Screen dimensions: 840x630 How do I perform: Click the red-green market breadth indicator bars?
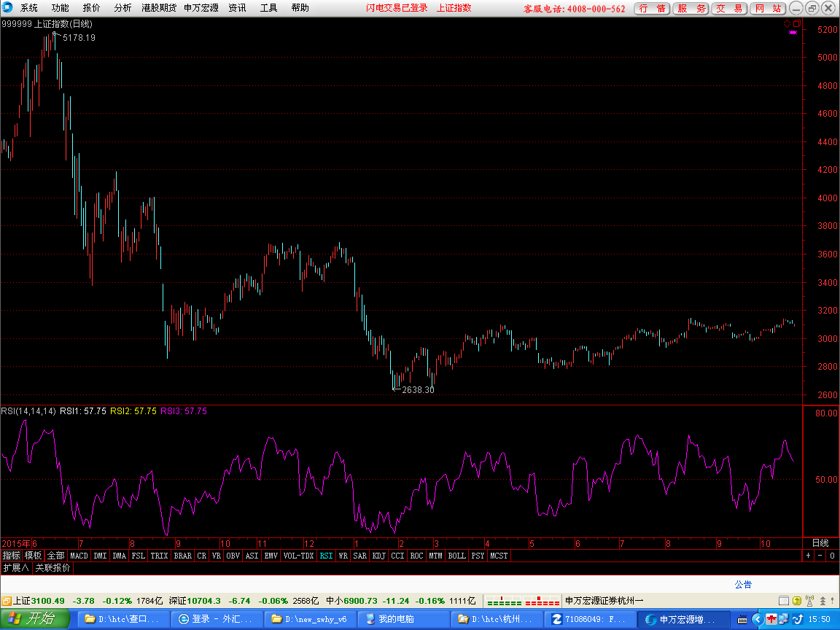point(522,601)
